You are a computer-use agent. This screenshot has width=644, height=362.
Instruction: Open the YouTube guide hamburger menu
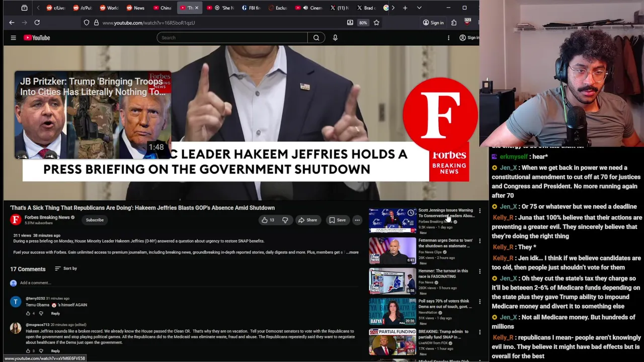click(x=14, y=38)
